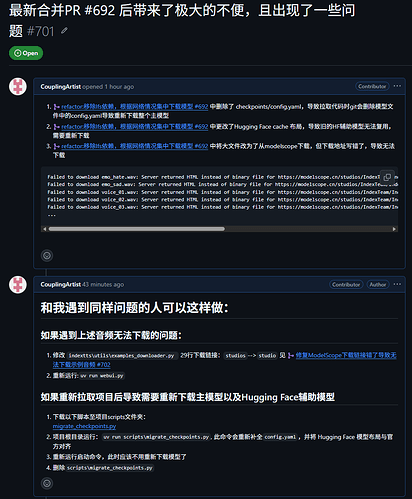Click the Author badge on second comment
This screenshot has height=499, width=412.
click(378, 285)
